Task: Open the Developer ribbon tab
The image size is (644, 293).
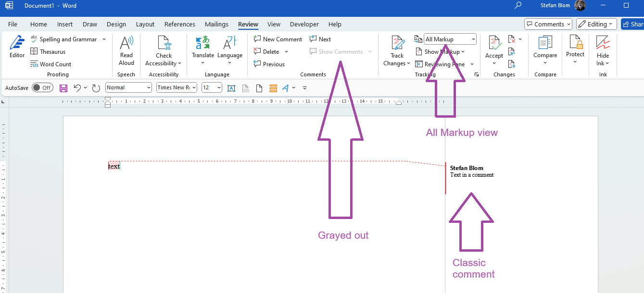Action: pos(304,24)
